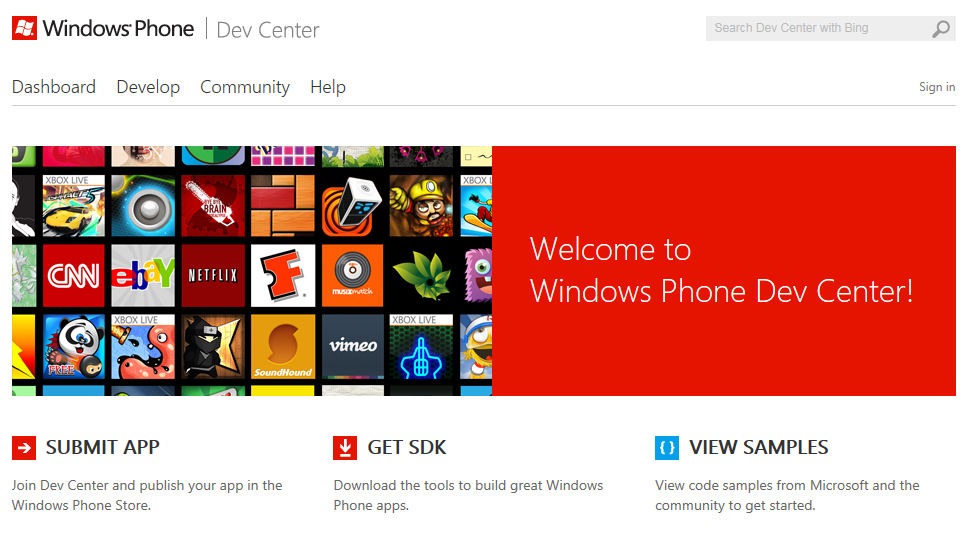970x547 pixels.
Task: Open the VIEW SAMPLES heading link
Action: [758, 447]
